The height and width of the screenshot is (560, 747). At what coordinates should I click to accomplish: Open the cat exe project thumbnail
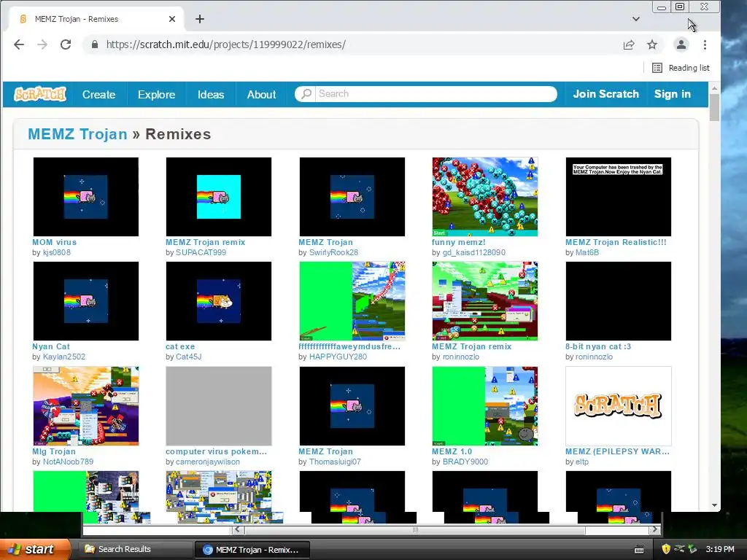219,301
